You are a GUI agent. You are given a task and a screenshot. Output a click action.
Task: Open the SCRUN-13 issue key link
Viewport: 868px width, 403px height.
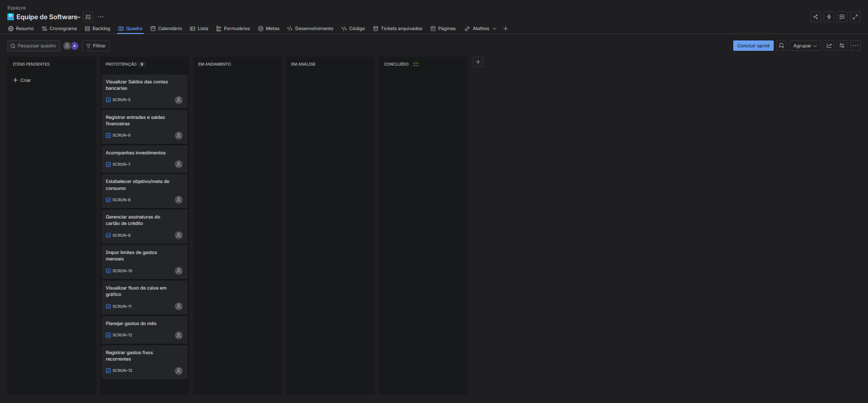(122, 370)
